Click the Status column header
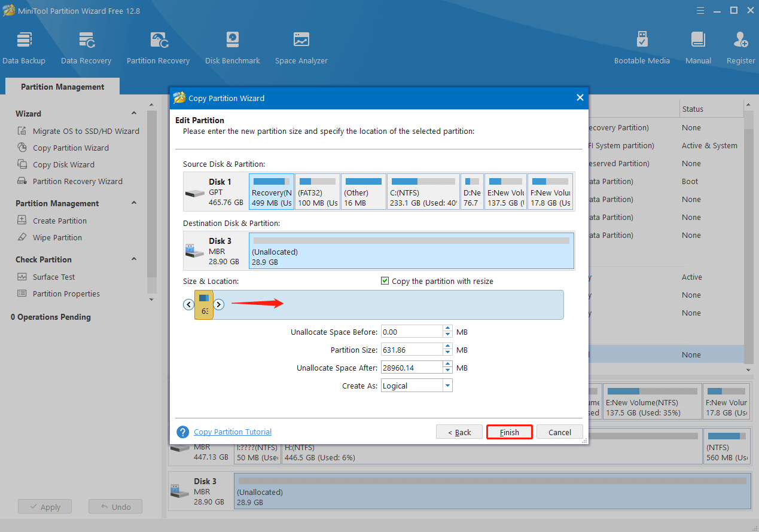759x532 pixels. pos(711,109)
